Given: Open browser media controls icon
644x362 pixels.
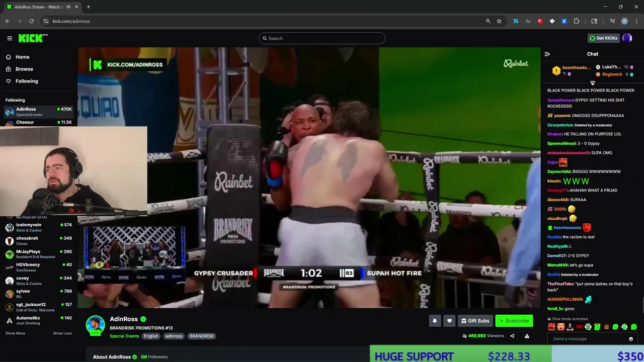Looking at the screenshot, I should tap(612, 21).
